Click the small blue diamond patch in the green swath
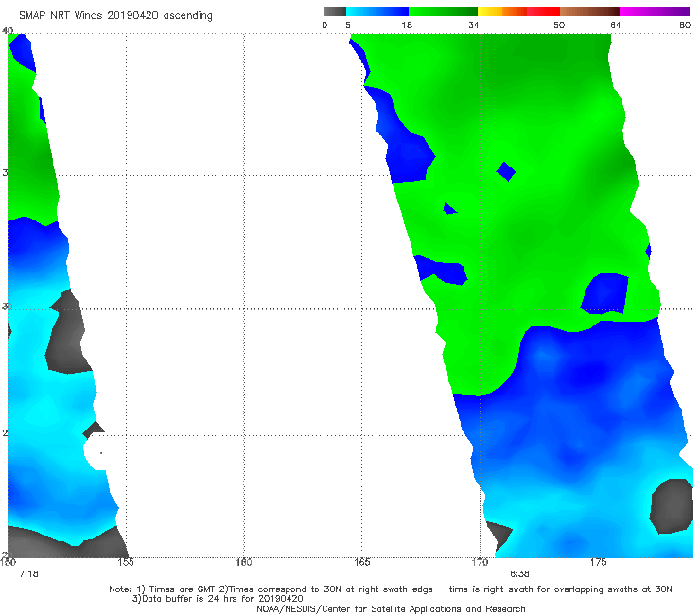This screenshot has height=615, width=700. 506,171
